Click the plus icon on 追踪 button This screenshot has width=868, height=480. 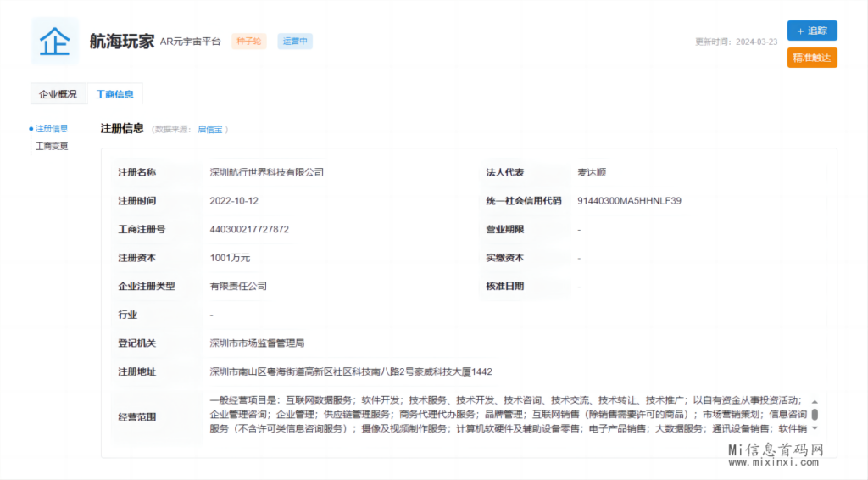(800, 31)
